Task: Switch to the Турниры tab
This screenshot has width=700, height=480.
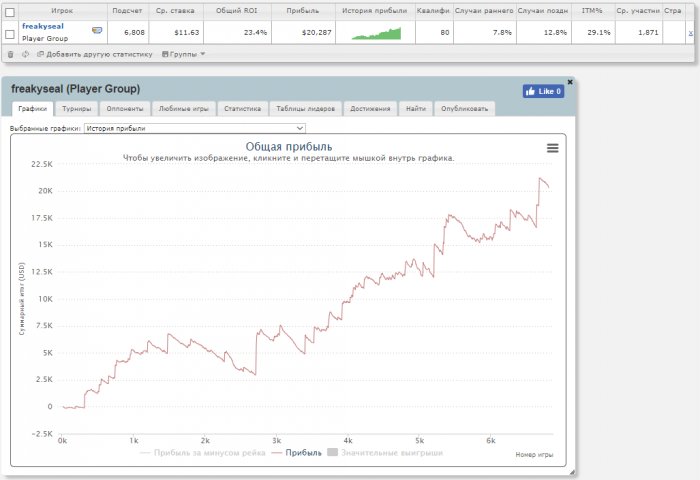Action: click(x=76, y=109)
